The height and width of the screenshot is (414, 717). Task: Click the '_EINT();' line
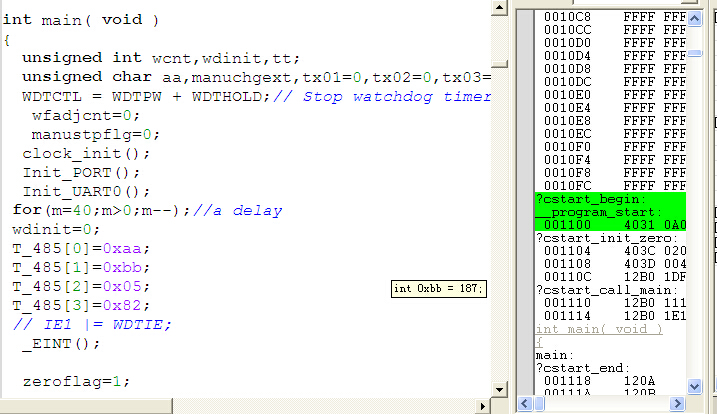pos(61,344)
